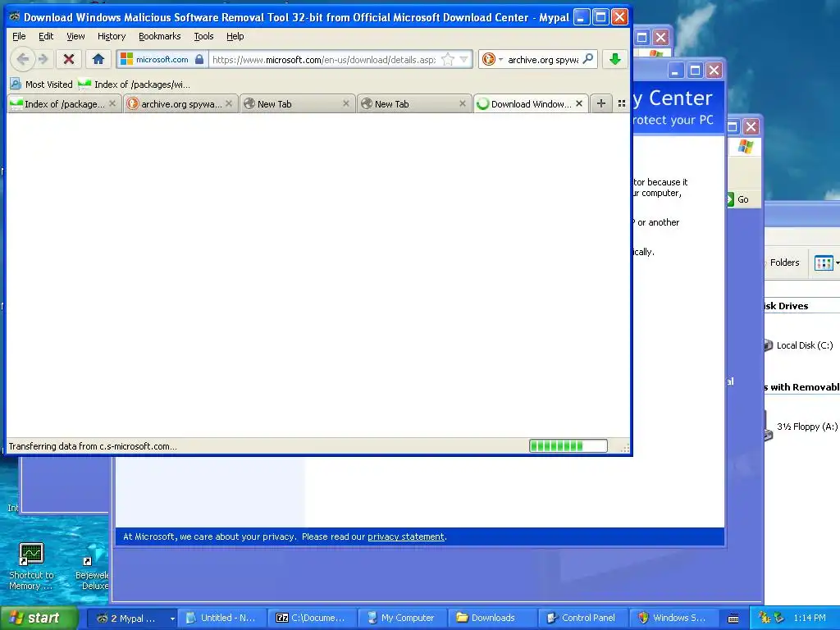Open the privacy statement link
The image size is (840, 630).
[405, 536]
